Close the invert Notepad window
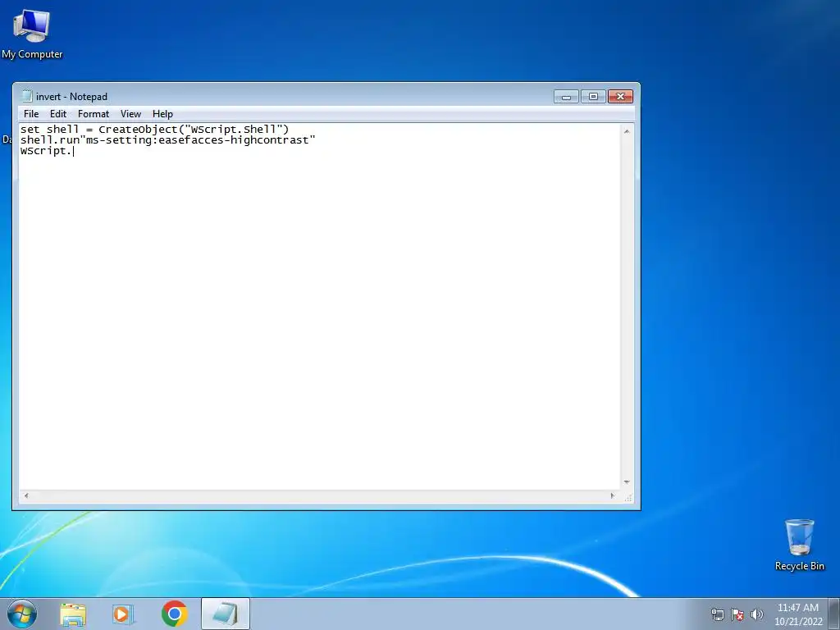The width and height of the screenshot is (840, 630). point(620,97)
